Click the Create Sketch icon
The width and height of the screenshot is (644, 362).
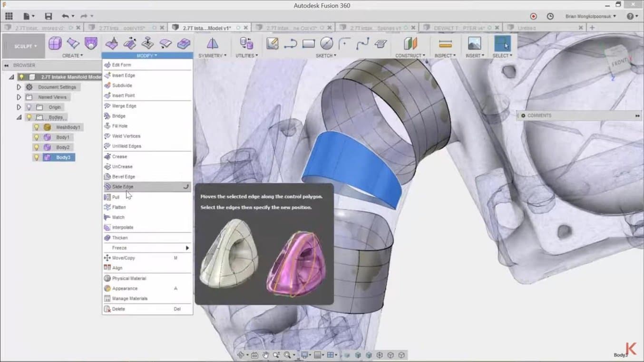(272, 44)
